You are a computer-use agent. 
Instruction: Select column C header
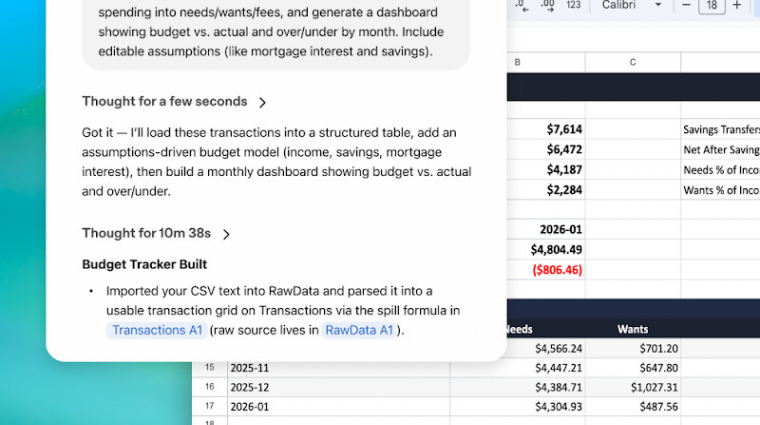[x=633, y=63]
